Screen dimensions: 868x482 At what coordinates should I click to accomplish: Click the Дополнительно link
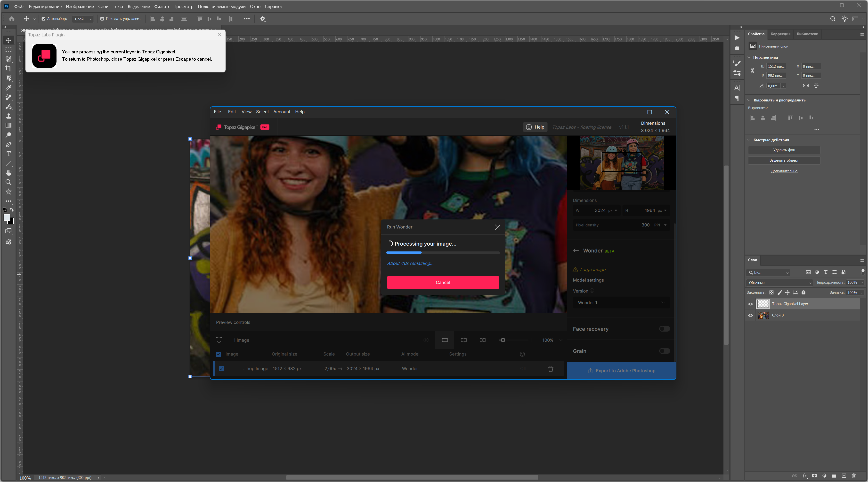click(x=784, y=171)
